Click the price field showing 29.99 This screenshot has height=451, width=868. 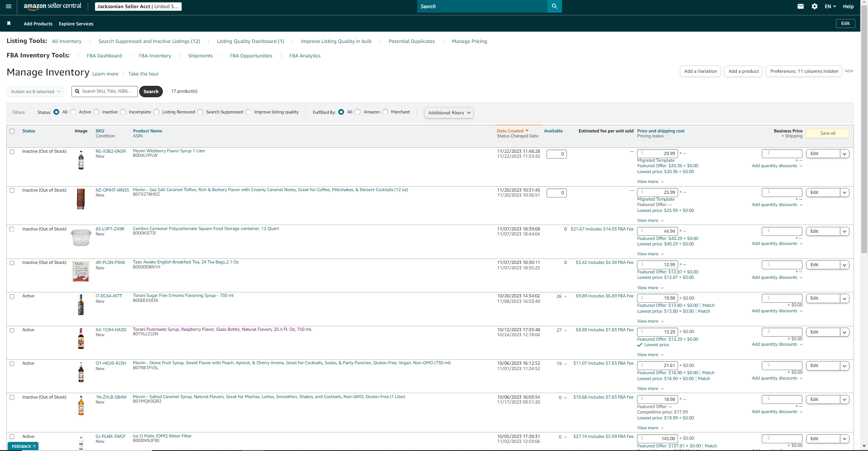[657, 154]
